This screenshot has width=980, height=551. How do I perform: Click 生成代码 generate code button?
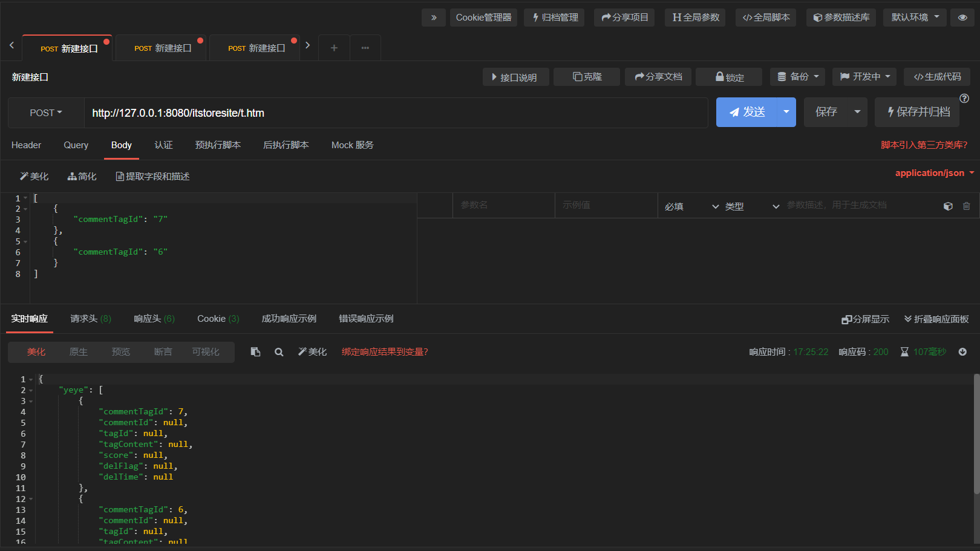[x=937, y=77]
